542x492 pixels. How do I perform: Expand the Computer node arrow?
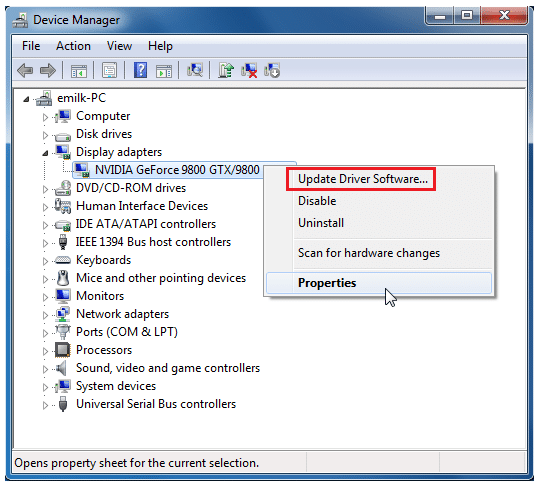[x=45, y=117]
